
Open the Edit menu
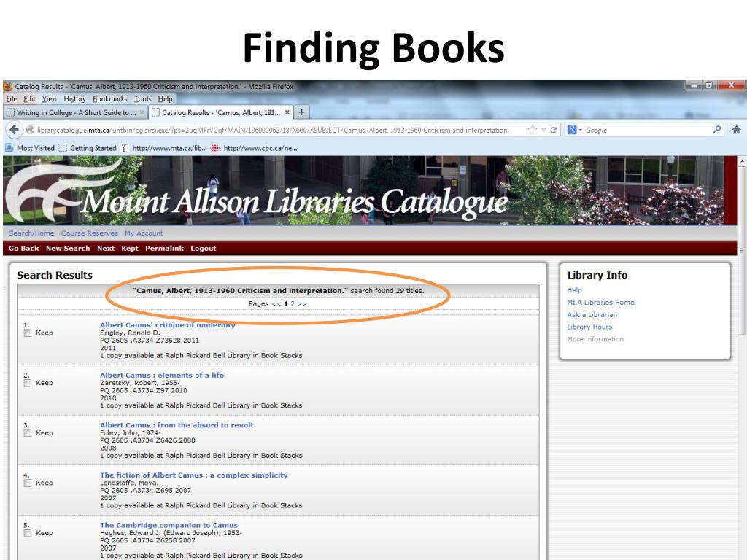[x=29, y=99]
